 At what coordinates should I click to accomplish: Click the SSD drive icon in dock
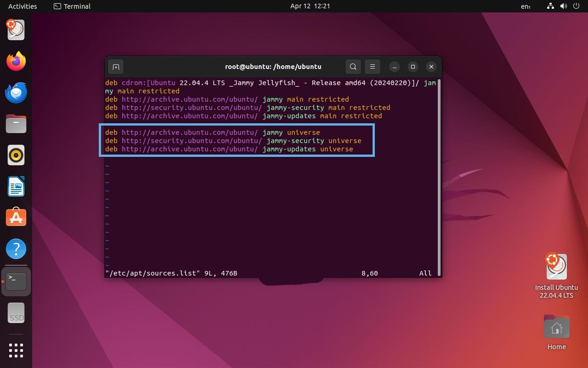16,313
